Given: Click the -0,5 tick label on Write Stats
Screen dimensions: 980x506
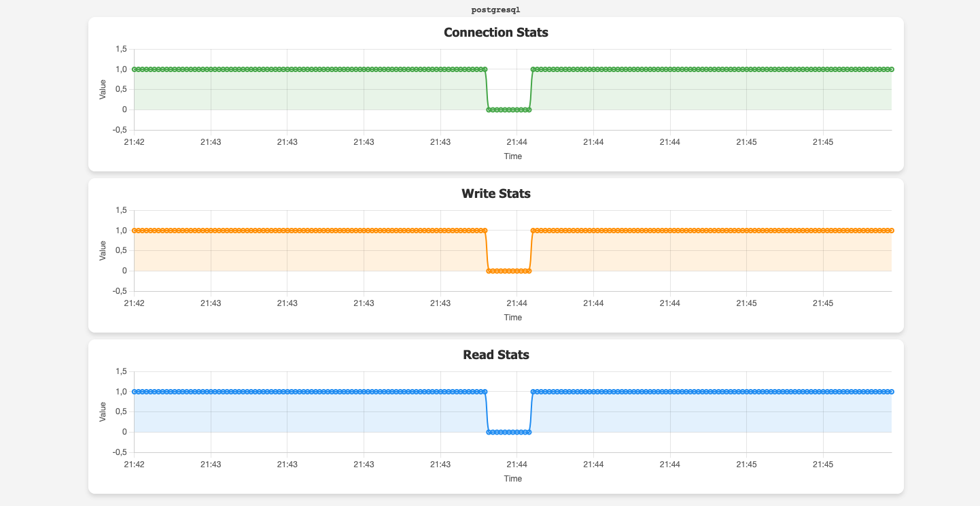Looking at the screenshot, I should pos(118,290).
